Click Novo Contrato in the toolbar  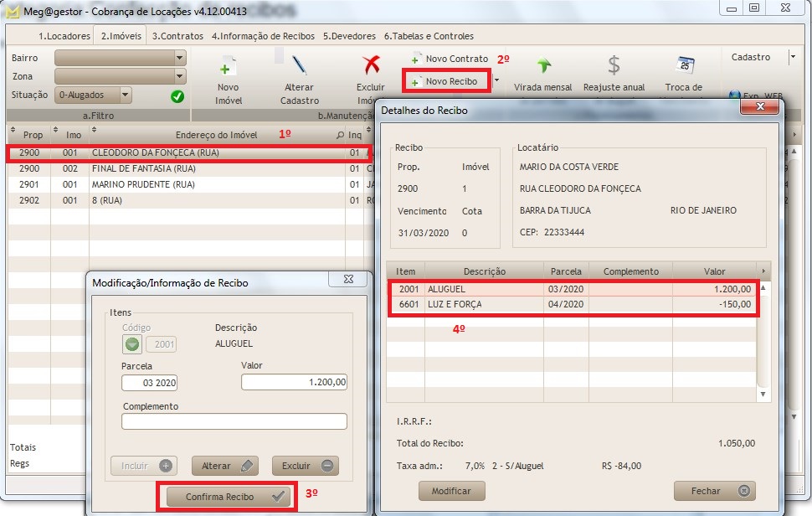click(450, 59)
